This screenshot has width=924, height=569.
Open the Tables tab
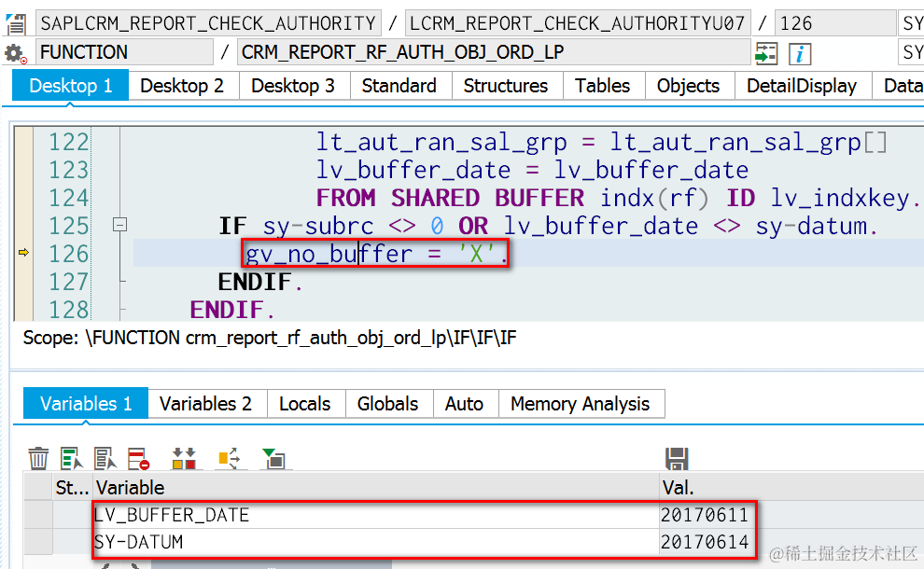pyautogui.click(x=602, y=86)
